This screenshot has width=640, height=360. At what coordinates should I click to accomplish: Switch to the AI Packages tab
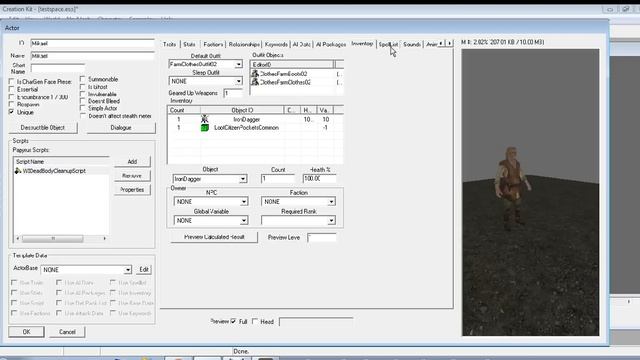[331, 44]
